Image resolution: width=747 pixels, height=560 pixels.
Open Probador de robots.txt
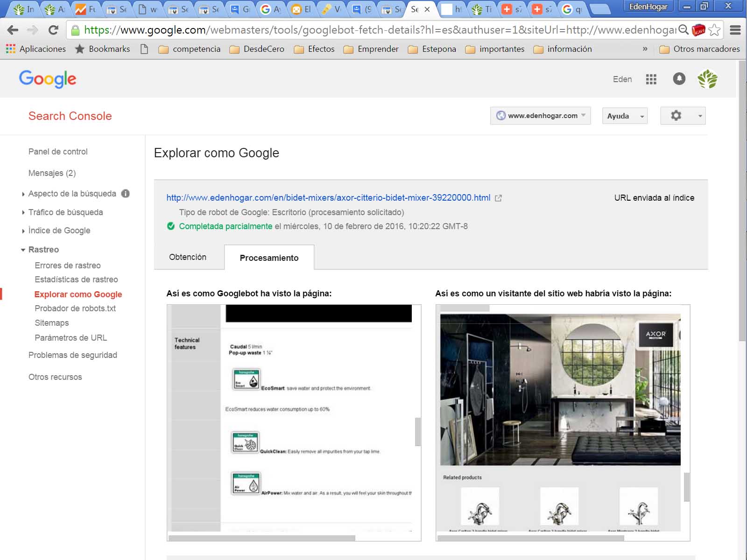(75, 308)
